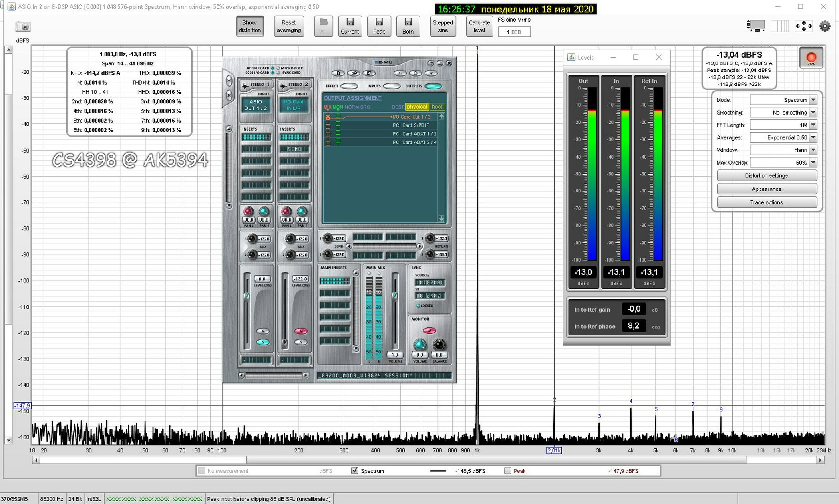The image size is (839, 504).
Task: Open the scrollbars toggle icon at top right
Action: click(x=755, y=26)
